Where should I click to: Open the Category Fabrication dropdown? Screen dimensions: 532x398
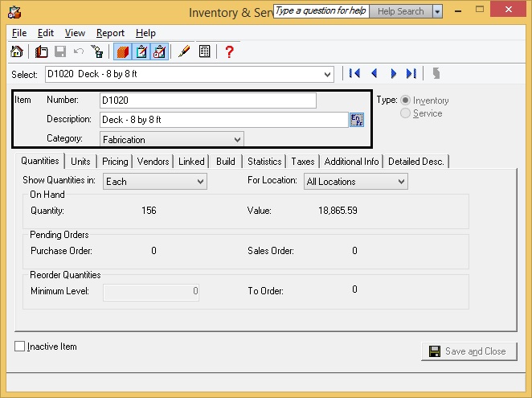pos(237,140)
